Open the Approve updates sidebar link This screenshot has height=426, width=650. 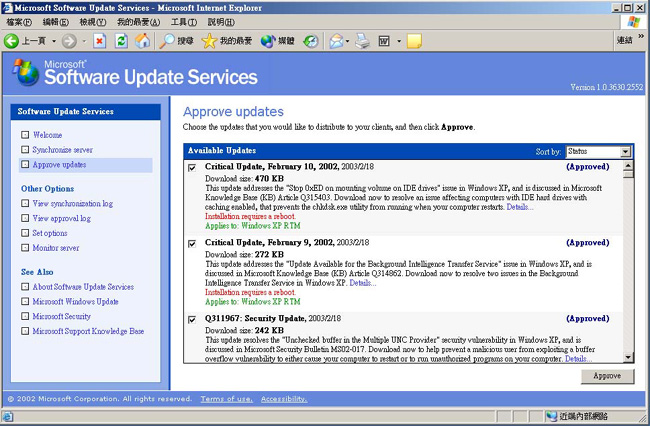[59, 165]
